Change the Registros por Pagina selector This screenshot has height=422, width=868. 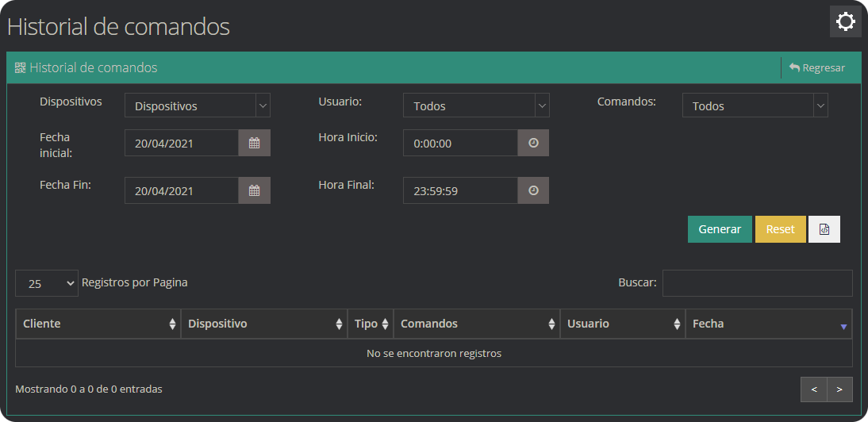pos(47,283)
